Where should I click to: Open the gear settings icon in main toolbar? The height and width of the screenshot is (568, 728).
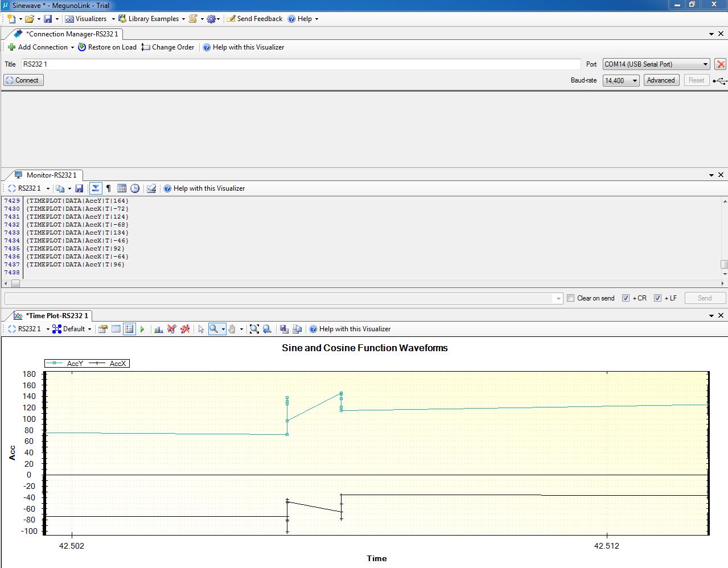pyautogui.click(x=211, y=19)
